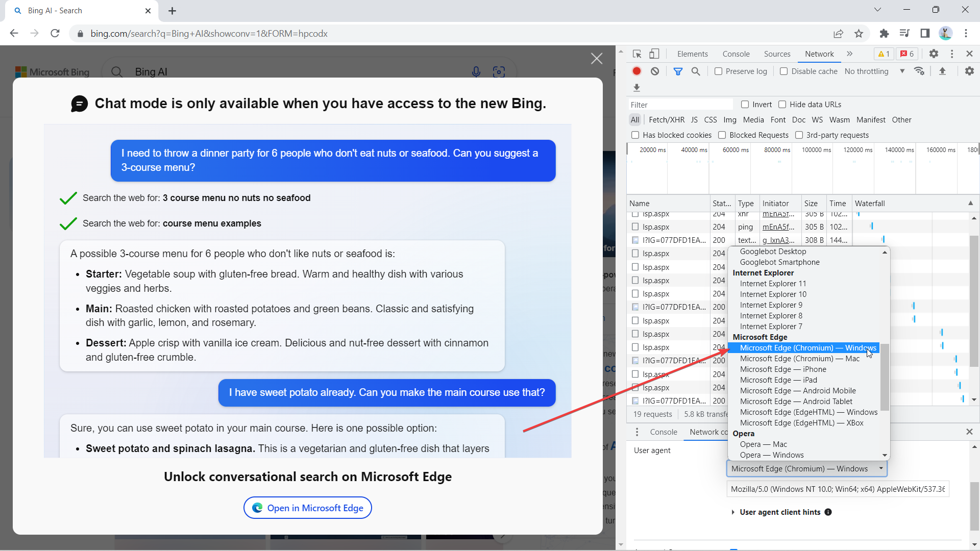Image resolution: width=980 pixels, height=551 pixels.
Task: Click the Waterfall sort arrow
Action: pos(970,203)
